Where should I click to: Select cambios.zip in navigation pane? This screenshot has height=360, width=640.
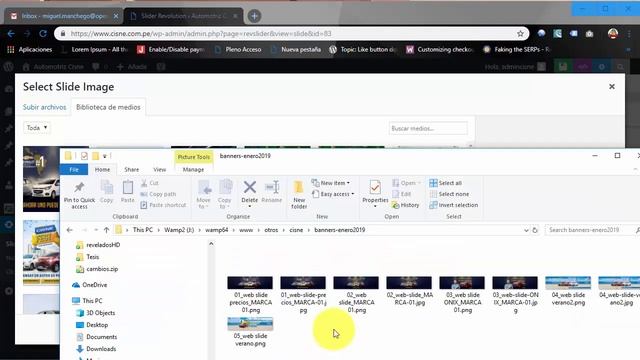click(x=98, y=269)
